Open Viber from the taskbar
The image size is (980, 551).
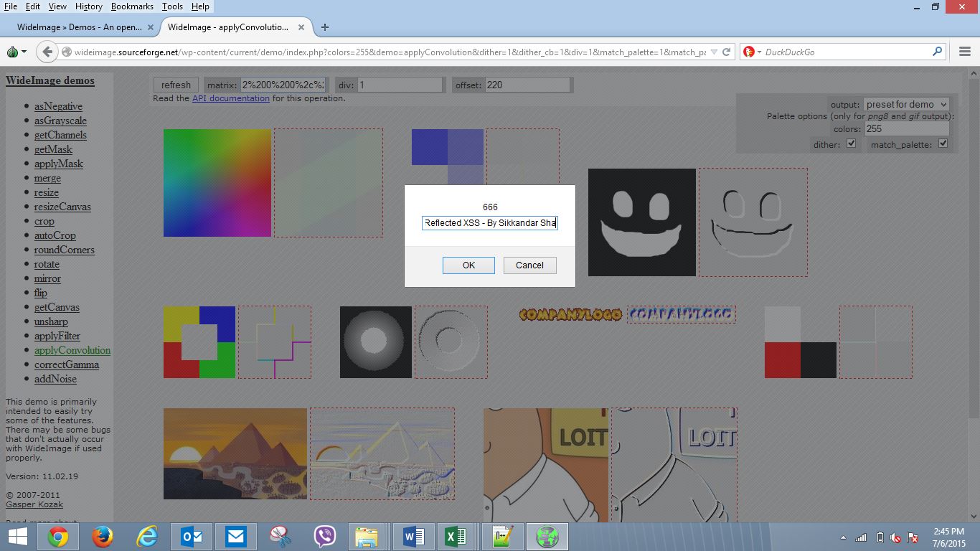pos(325,537)
